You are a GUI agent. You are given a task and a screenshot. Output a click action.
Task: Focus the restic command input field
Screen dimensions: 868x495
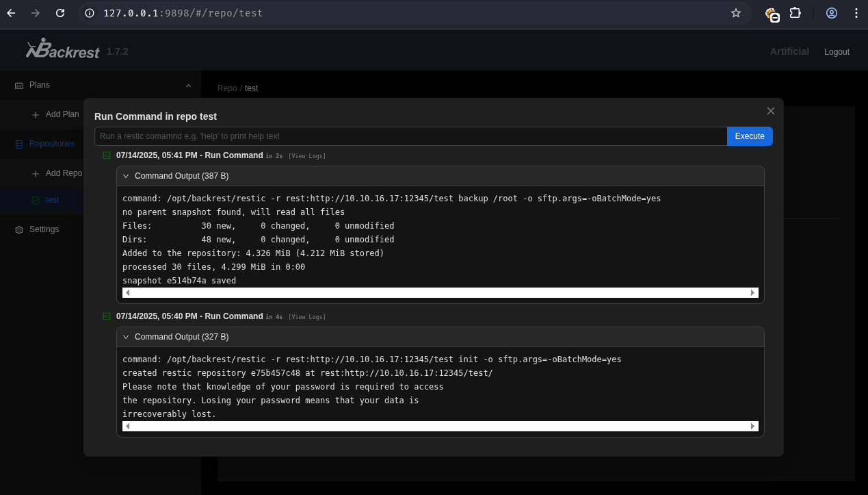pyautogui.click(x=410, y=136)
